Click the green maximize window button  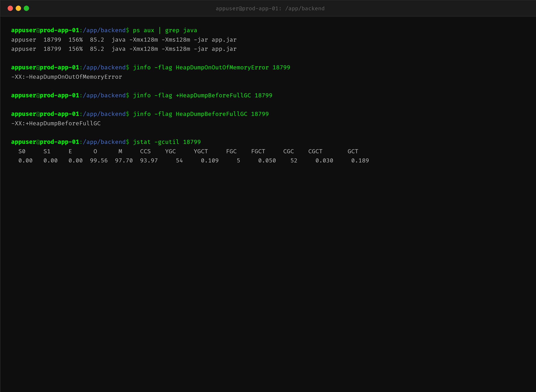tap(26, 8)
